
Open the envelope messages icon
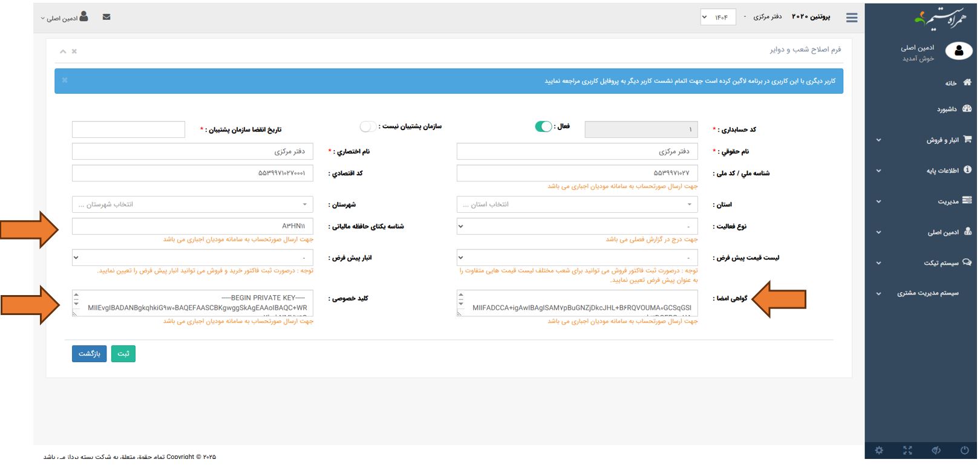(106, 17)
